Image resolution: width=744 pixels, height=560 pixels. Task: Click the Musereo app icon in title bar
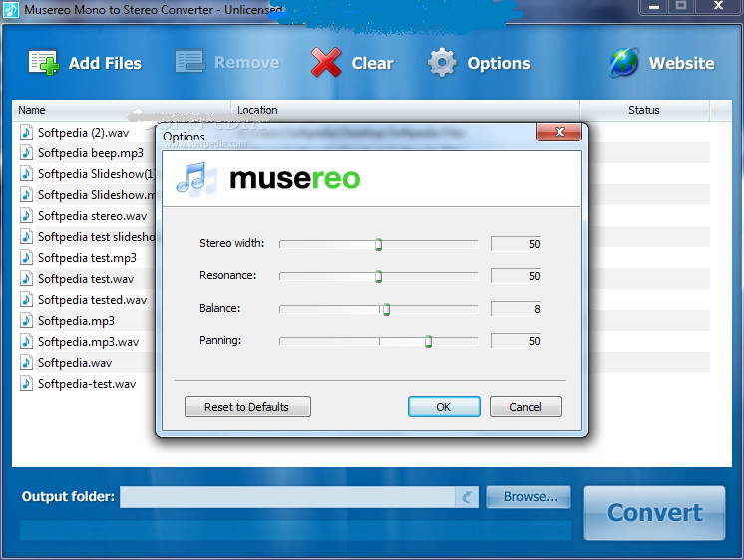coord(10,9)
